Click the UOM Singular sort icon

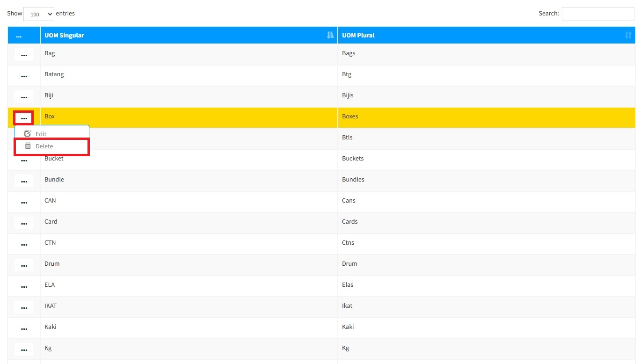(330, 35)
